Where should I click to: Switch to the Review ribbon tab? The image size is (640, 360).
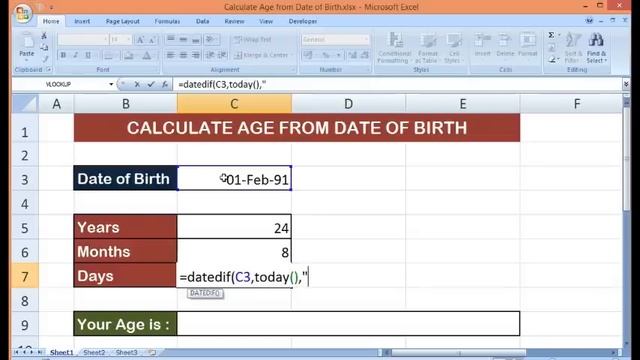point(234,21)
